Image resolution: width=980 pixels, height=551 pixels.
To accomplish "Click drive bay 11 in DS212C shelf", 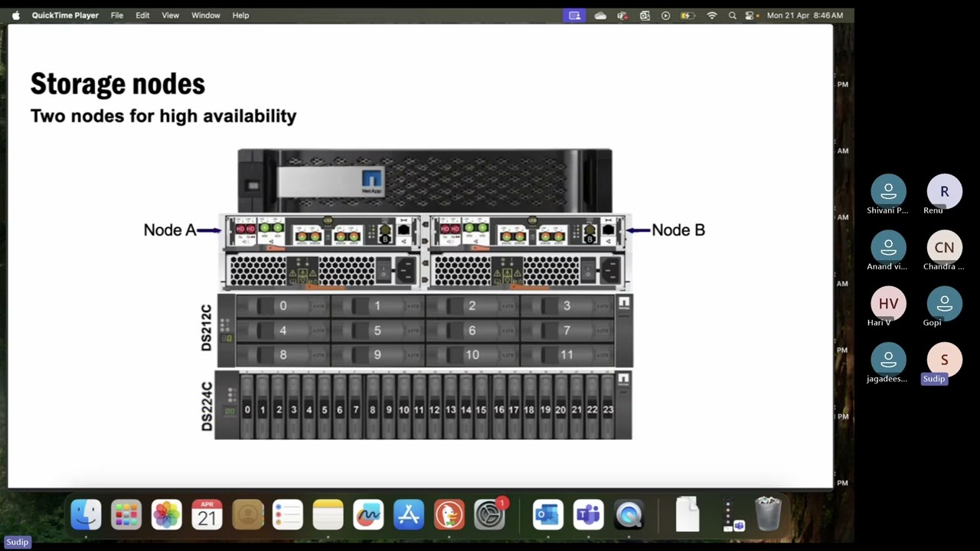I will (567, 355).
